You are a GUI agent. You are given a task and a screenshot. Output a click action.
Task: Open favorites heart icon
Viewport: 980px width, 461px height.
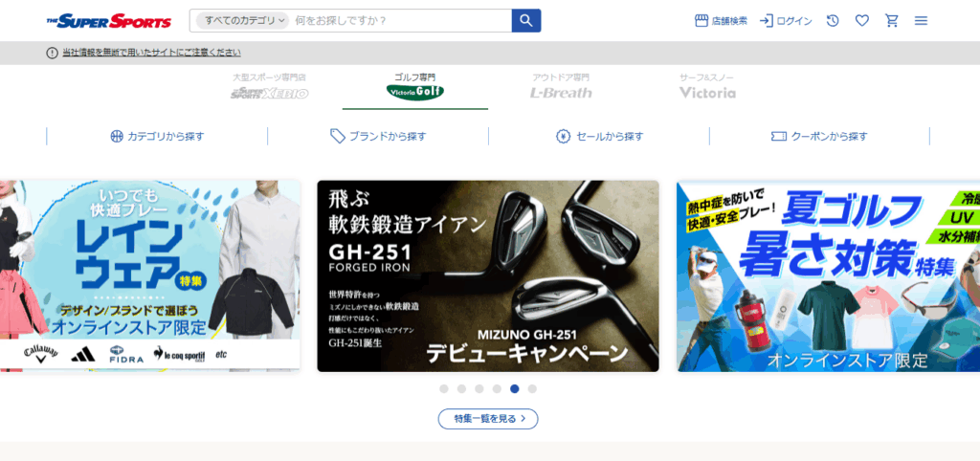click(862, 21)
